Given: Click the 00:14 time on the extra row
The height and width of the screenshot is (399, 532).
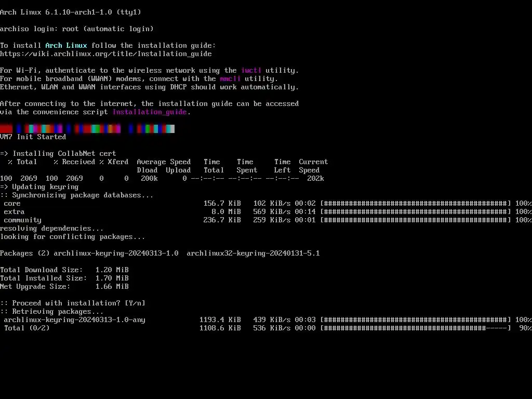Looking at the screenshot, I should point(305,212).
